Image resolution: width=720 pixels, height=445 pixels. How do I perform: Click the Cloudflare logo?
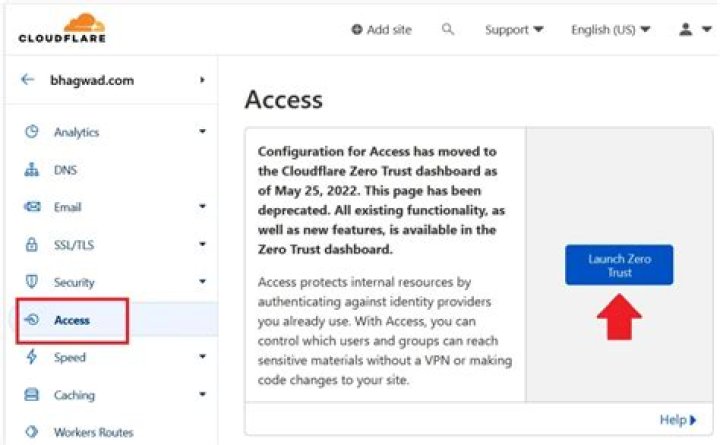point(61,28)
